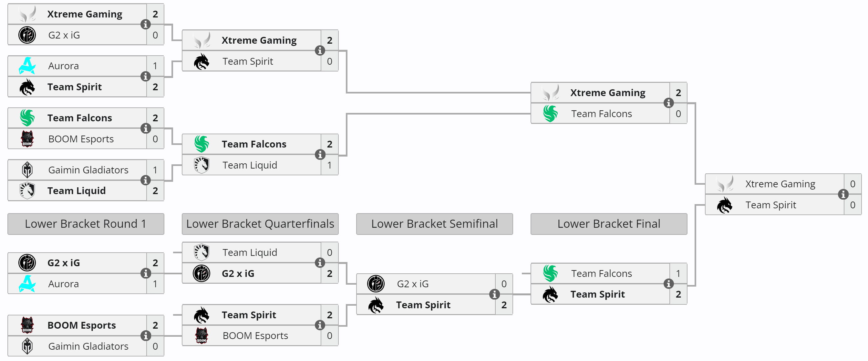Open match info for Aurora vs Team Spirit

(x=145, y=77)
